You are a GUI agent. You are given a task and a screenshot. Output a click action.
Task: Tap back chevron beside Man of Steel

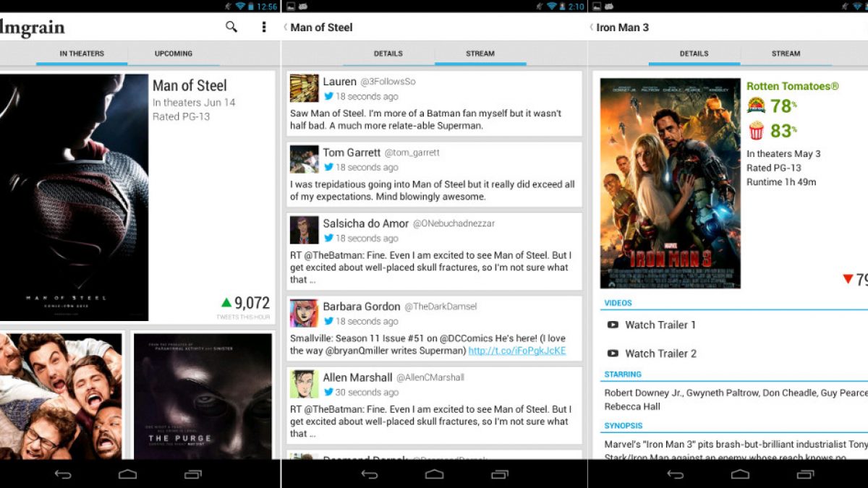click(x=286, y=27)
